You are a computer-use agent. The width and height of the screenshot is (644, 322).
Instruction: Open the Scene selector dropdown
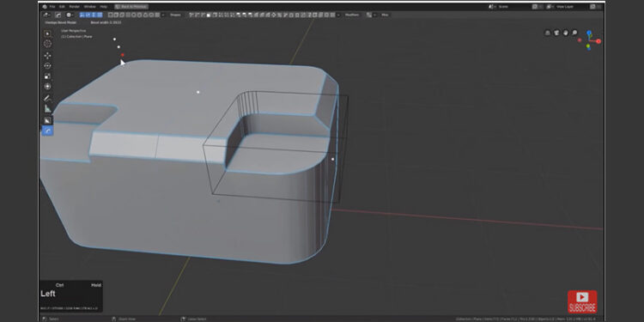pyautogui.click(x=493, y=7)
